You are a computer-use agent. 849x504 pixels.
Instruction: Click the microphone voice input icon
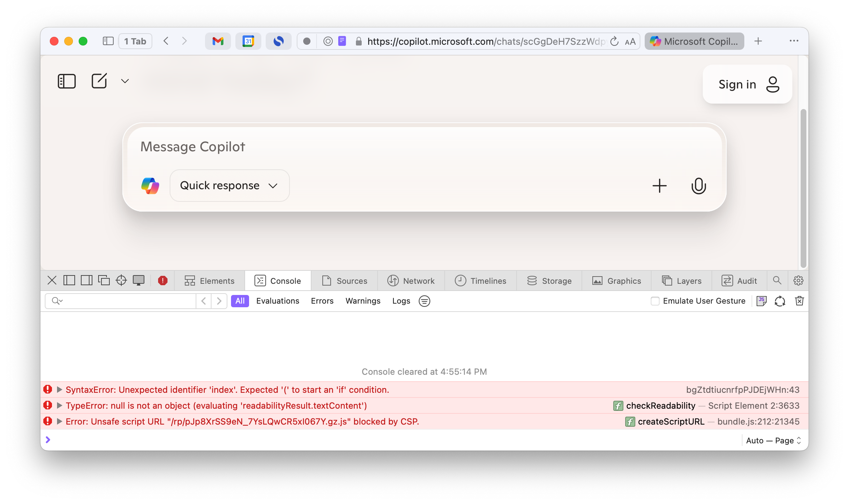[x=698, y=186]
